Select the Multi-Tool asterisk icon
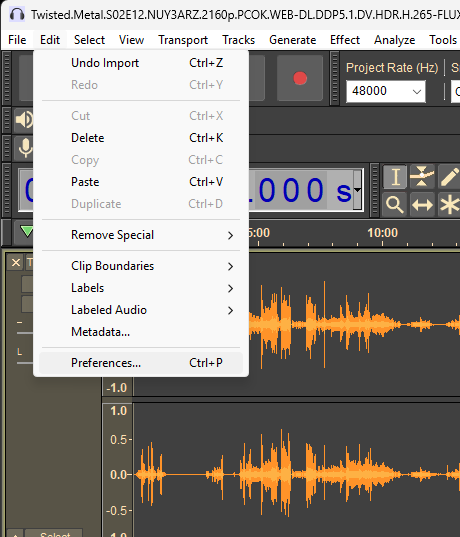 [x=449, y=204]
